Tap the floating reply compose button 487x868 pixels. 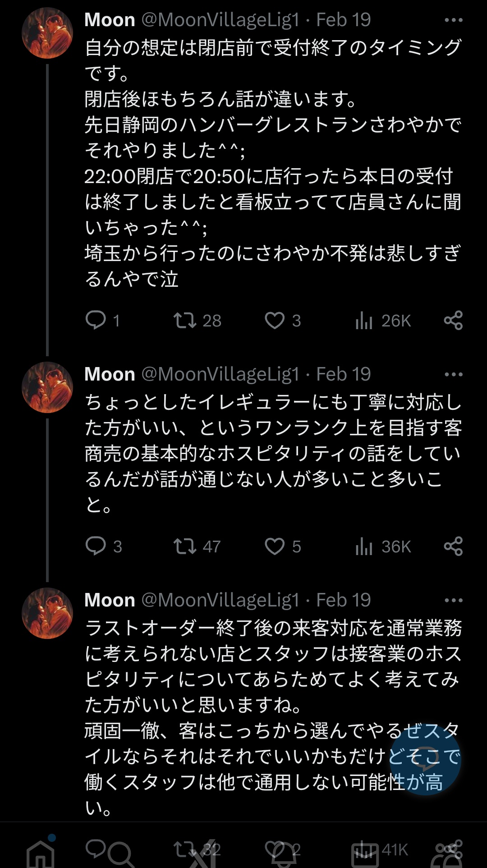coord(425,760)
